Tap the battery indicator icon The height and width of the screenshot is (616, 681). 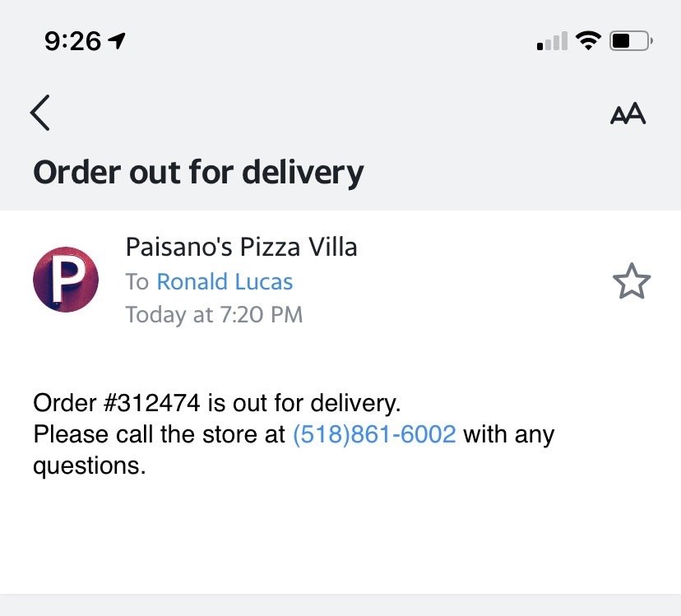click(631, 41)
